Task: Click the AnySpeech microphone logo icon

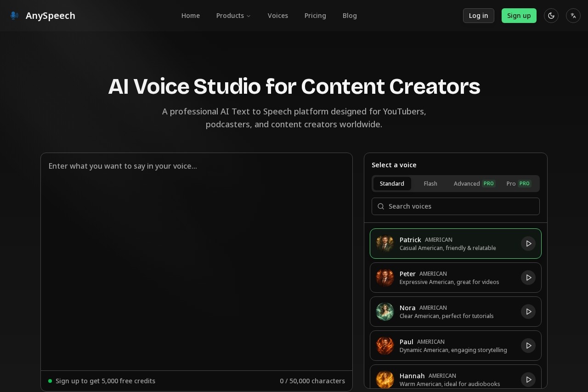Action: pos(14,16)
